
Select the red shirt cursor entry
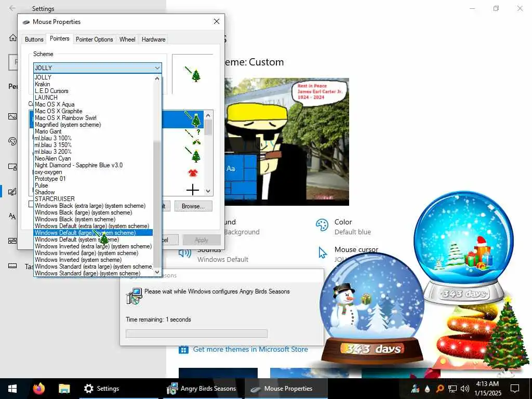coord(193,173)
